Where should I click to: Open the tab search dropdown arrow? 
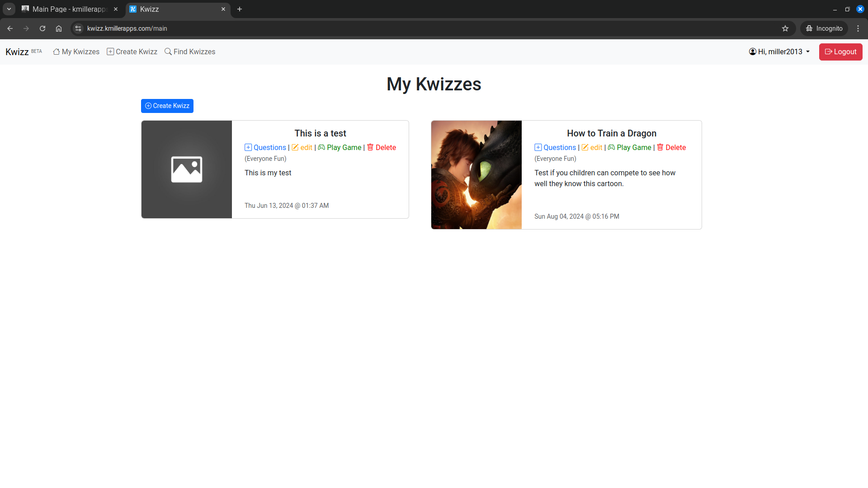[9, 9]
